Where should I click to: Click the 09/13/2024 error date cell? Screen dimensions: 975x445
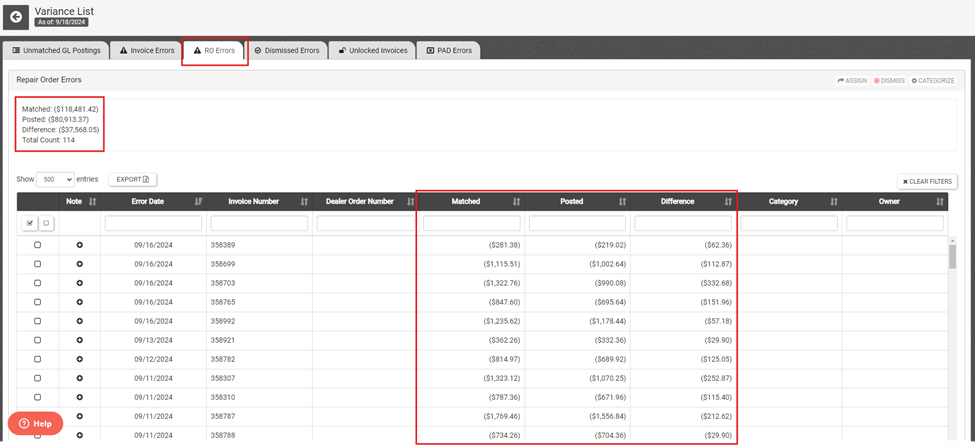coord(154,340)
